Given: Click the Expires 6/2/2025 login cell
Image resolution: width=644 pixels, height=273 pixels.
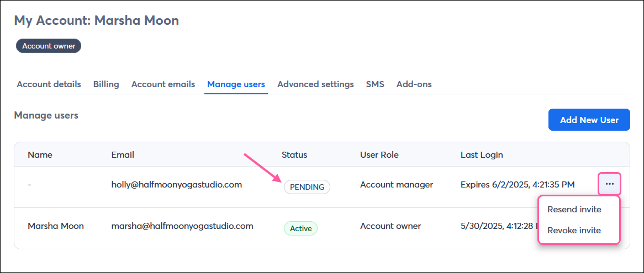Looking at the screenshot, I should pyautogui.click(x=518, y=184).
